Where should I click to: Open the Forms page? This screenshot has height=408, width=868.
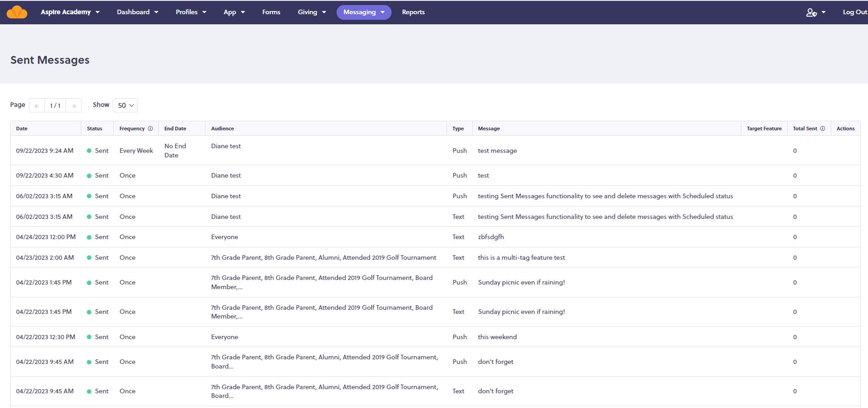pos(271,12)
